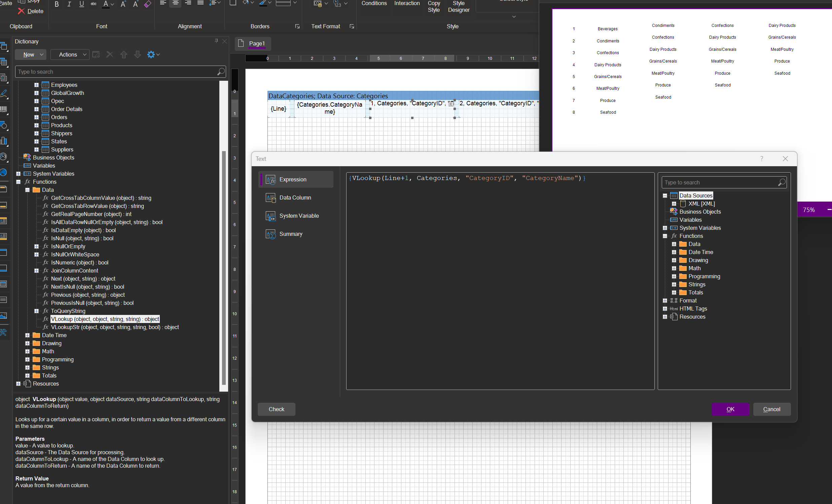This screenshot has height=504, width=832.
Task: Close the Dictionary panel
Action: (x=224, y=41)
